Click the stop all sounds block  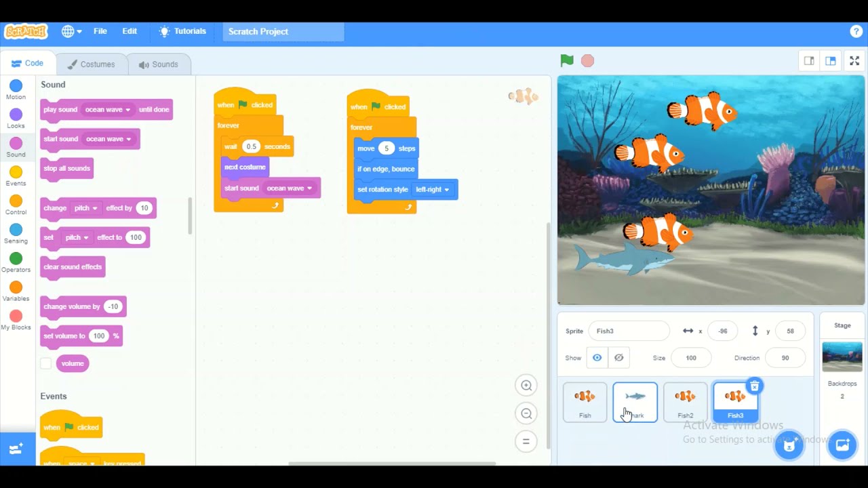coord(66,168)
